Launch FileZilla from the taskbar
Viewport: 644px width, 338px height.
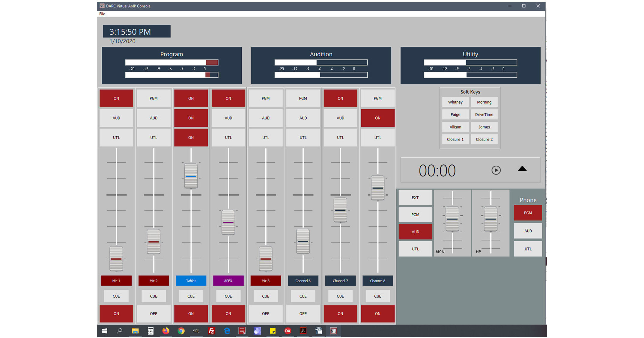(x=212, y=331)
